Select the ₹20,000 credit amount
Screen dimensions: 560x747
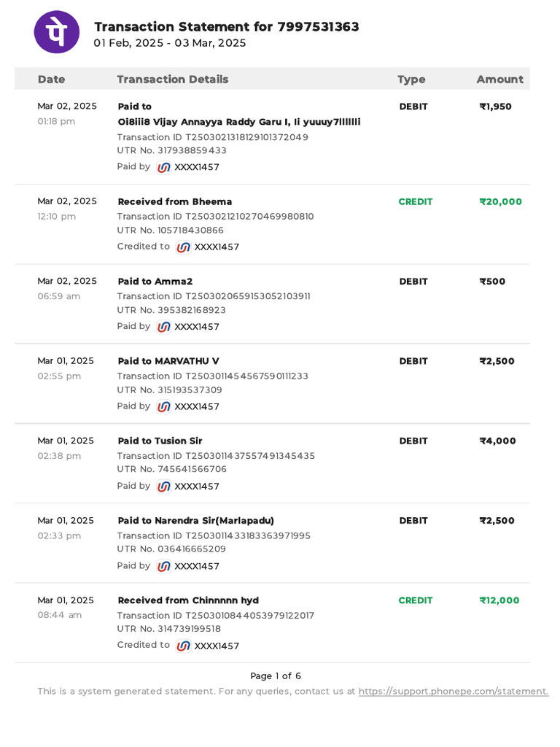click(x=500, y=201)
